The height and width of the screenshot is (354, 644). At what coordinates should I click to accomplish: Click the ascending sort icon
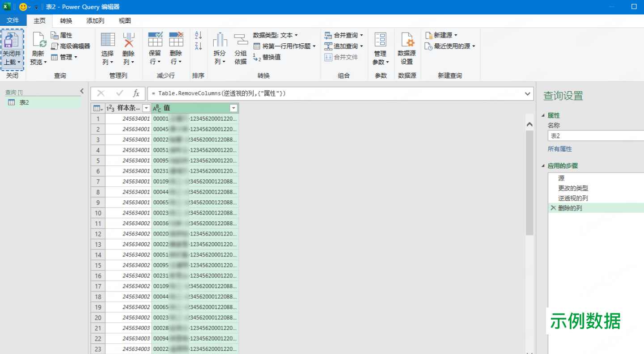click(x=198, y=36)
